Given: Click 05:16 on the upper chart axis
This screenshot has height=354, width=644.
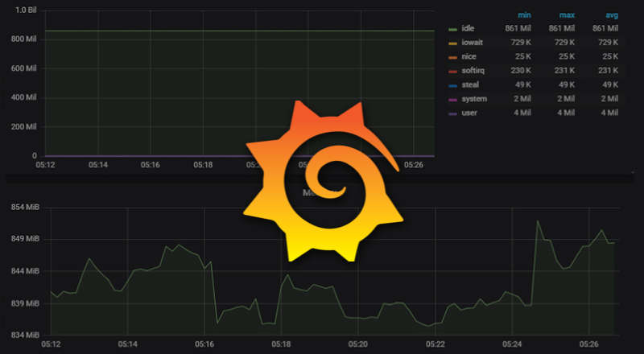Looking at the screenshot, I should 151,165.
